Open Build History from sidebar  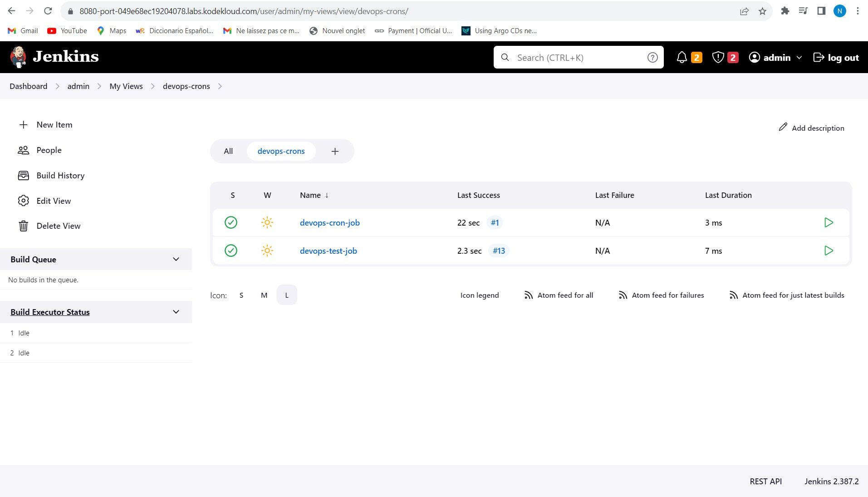coord(60,176)
